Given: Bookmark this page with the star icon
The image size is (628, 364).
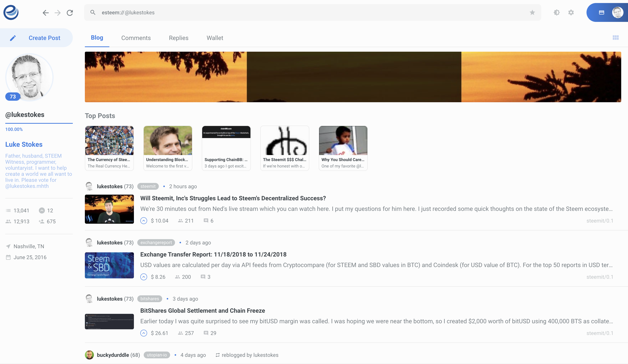Looking at the screenshot, I should click(532, 12).
